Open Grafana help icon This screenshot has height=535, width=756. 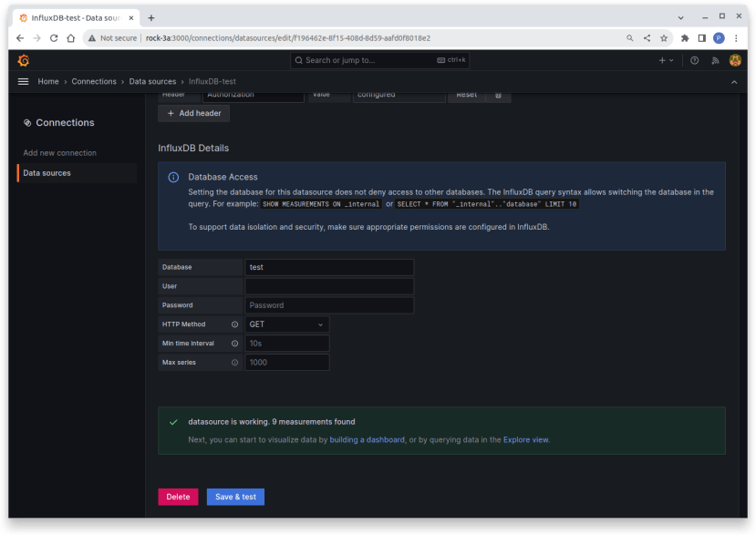tap(694, 60)
